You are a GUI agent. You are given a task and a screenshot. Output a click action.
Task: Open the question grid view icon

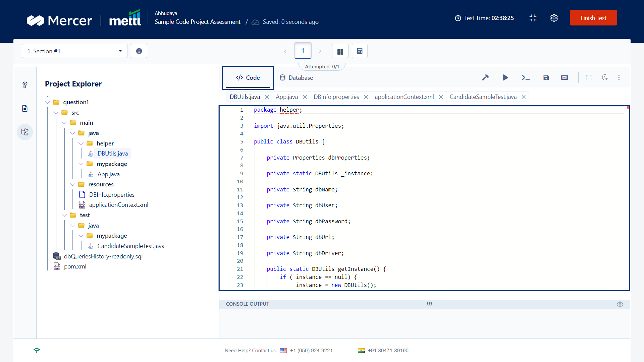pos(340,51)
